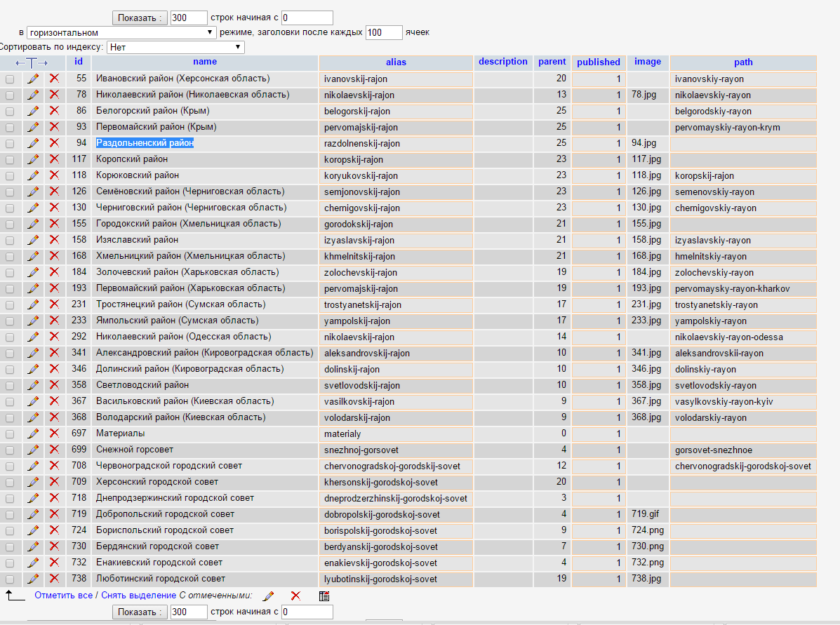
Task: Sort by the parent column header
Action: (x=552, y=62)
